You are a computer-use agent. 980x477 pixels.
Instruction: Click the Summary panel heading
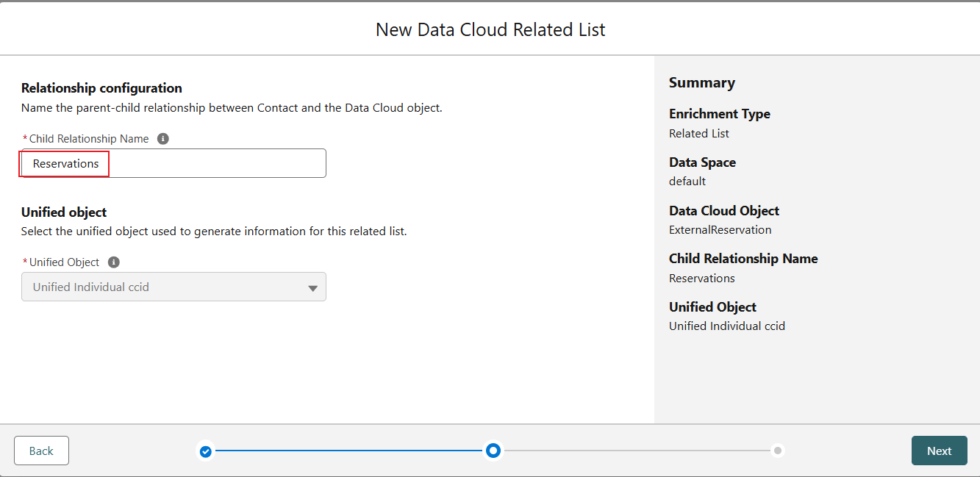click(x=701, y=82)
